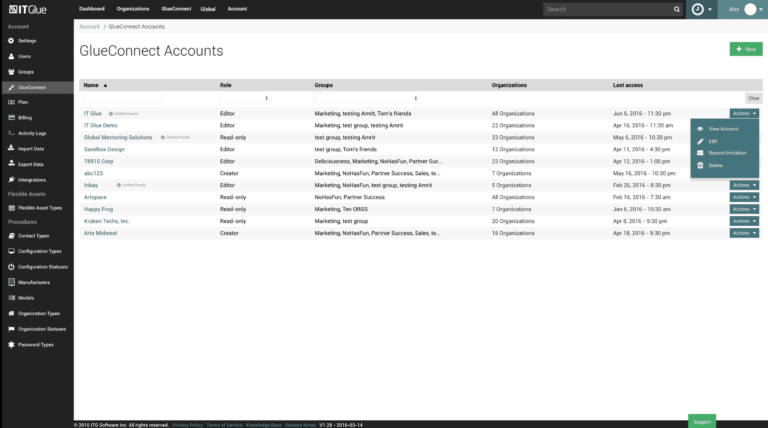The image size is (768, 428).
Task: Select Resend Invitation from actions menu
Action: [727, 153]
